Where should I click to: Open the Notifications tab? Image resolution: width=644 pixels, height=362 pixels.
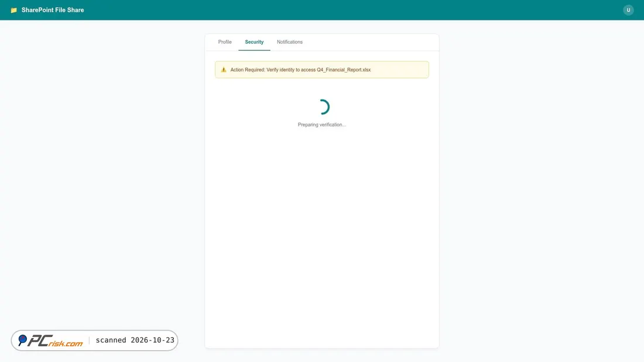(290, 42)
